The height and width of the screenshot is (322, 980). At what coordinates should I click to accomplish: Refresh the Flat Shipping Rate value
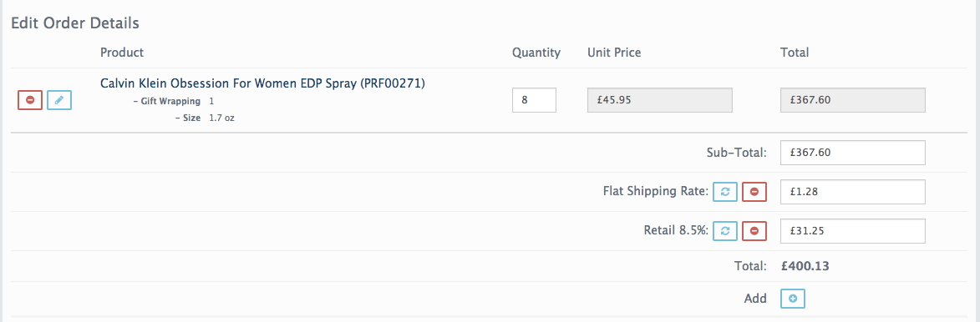pos(725,192)
